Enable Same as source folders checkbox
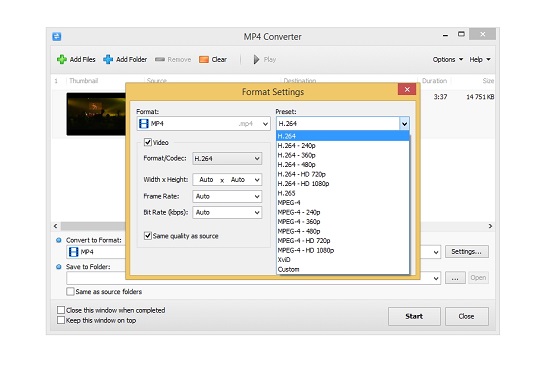The width and height of the screenshot is (550, 372). (71, 291)
